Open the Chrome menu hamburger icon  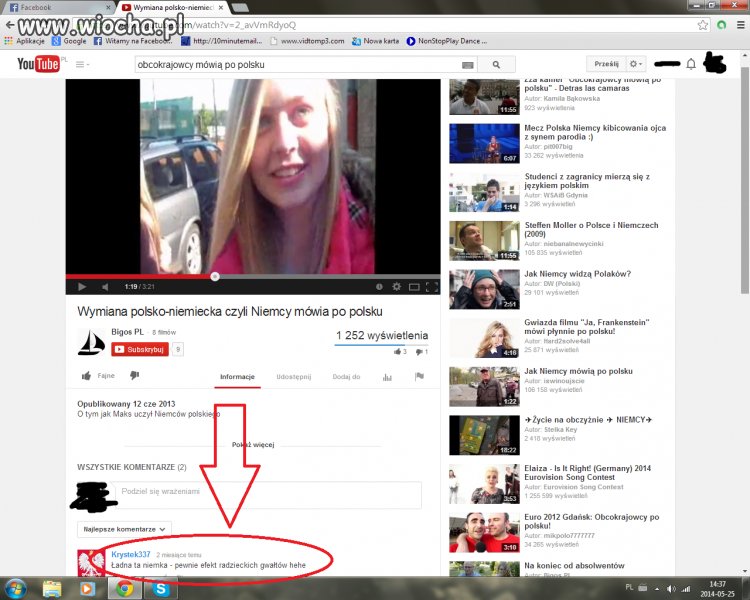click(x=740, y=25)
